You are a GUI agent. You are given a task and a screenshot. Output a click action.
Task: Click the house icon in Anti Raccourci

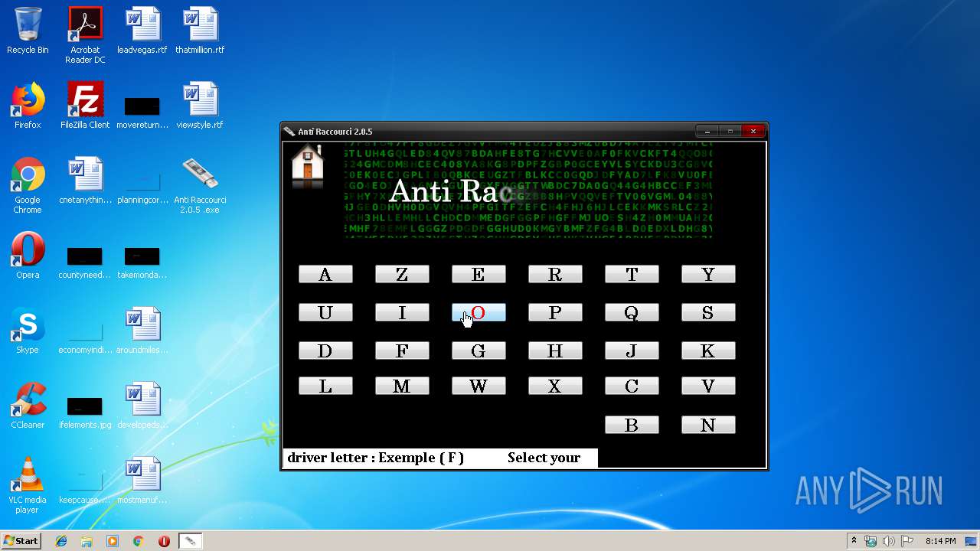point(308,165)
